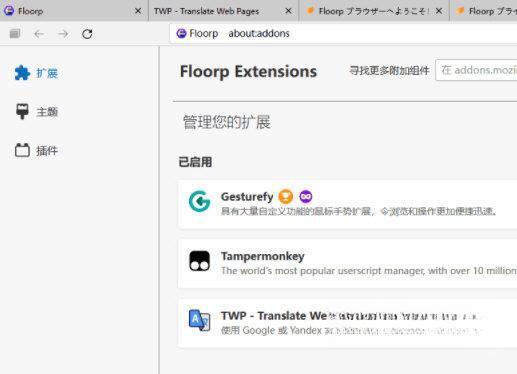Click the sidebar toggle icon in toolbar
This screenshot has width=517, height=374.
15,34
